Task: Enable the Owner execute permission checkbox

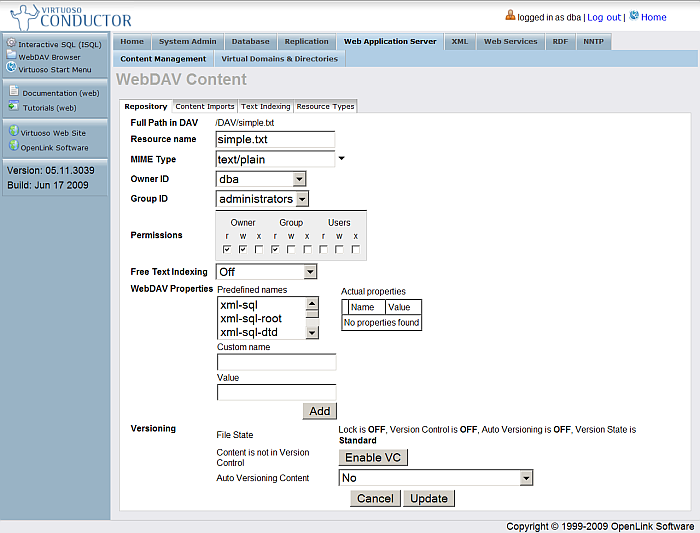Action: click(x=259, y=249)
